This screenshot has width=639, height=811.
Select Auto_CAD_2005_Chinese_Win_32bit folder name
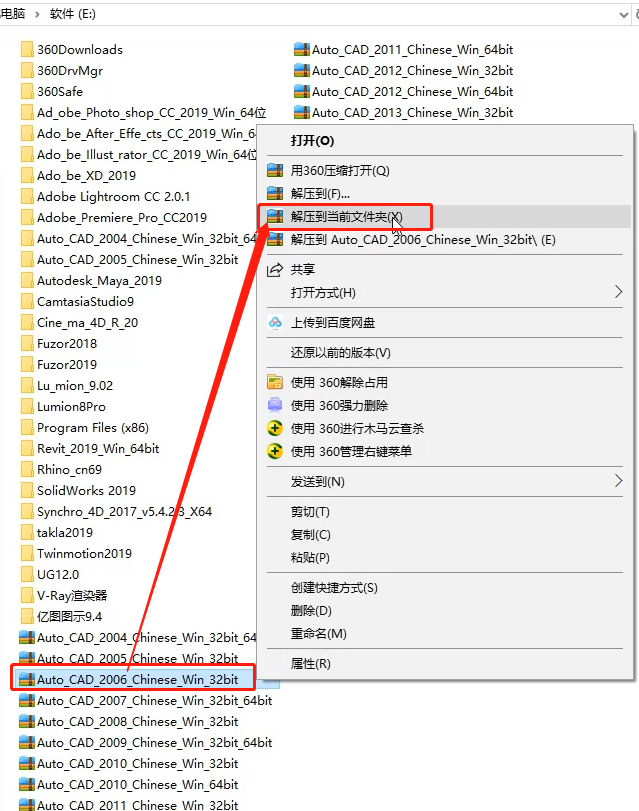(x=137, y=260)
